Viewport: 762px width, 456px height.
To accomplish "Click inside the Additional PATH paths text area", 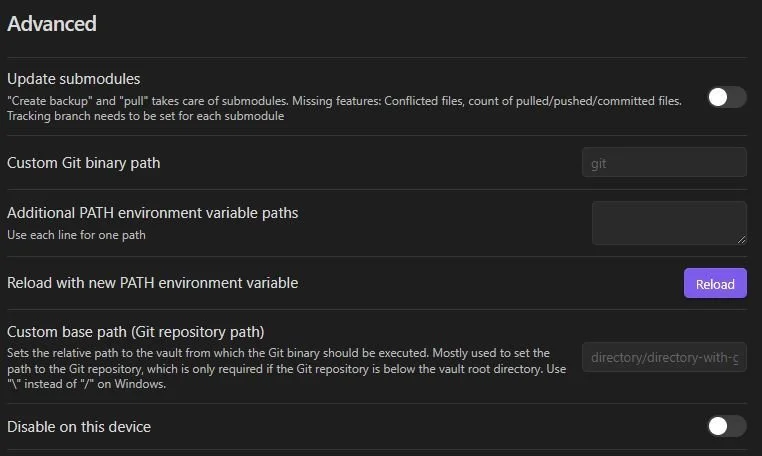I will pos(668,222).
